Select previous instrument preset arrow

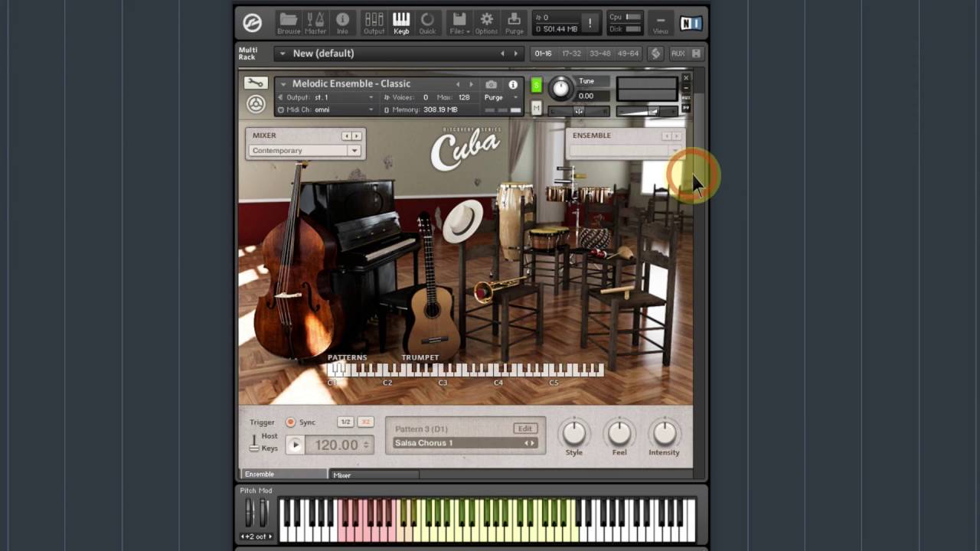click(458, 84)
